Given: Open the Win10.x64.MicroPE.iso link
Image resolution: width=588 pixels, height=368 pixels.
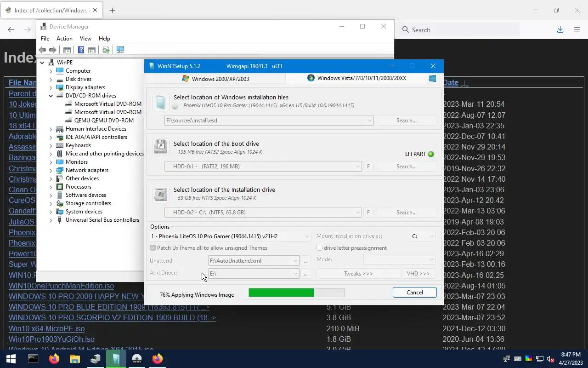Looking at the screenshot, I should click(46, 328).
